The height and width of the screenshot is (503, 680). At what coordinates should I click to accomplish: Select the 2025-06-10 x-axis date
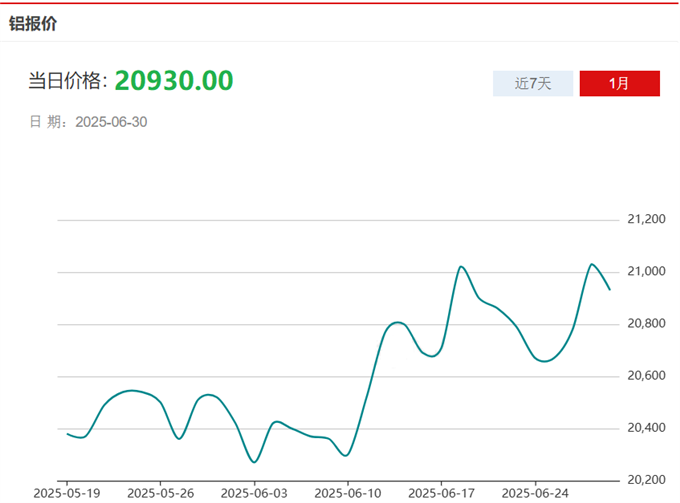click(x=348, y=493)
